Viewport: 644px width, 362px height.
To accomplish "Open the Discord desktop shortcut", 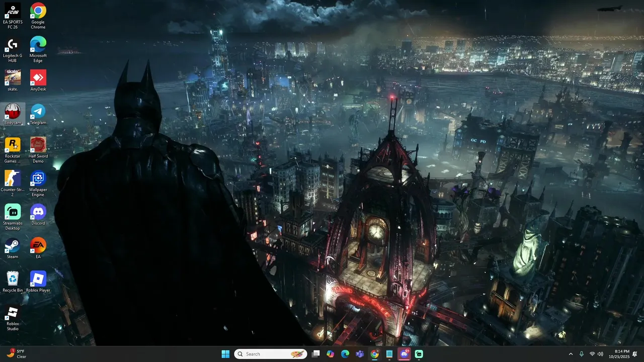I will click(x=38, y=215).
